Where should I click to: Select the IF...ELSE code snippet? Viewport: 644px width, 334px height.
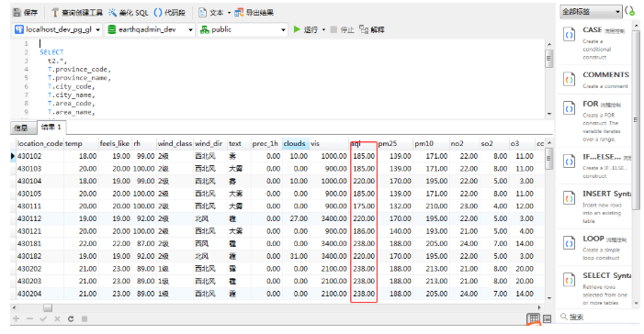point(594,166)
